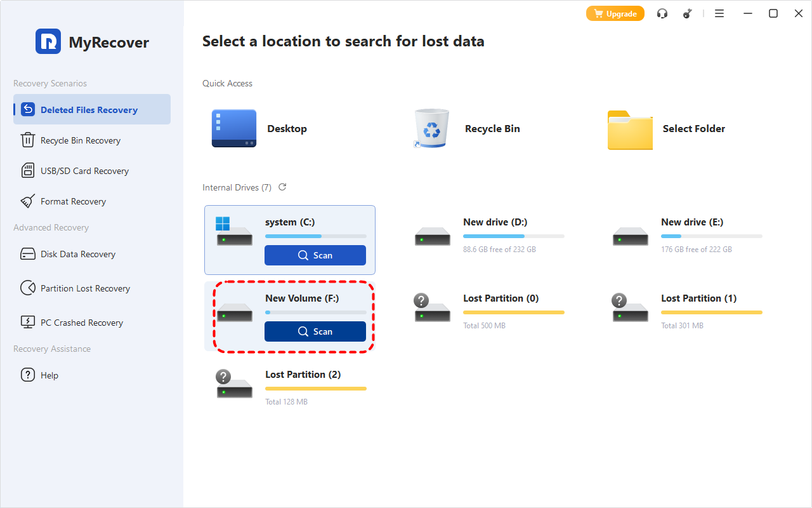Click the Select Folder yellow folder icon

click(x=630, y=130)
